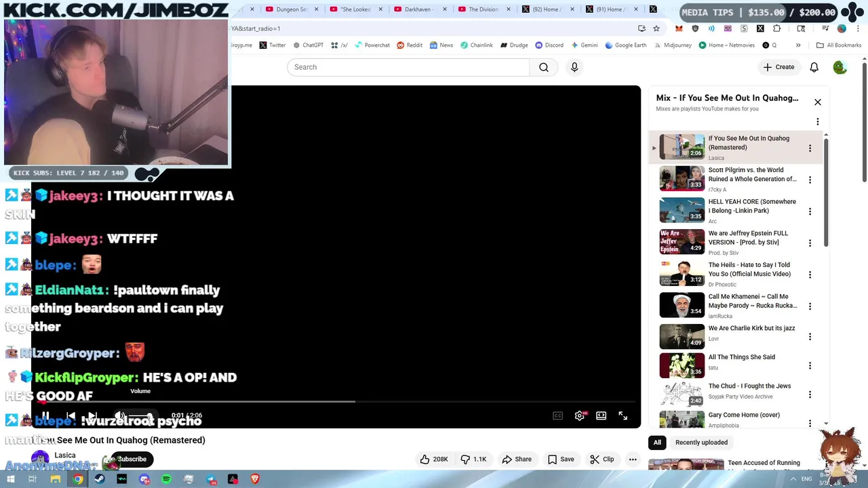Viewport: 868px width, 488px height.
Task: Open the player settings gear
Action: pyautogui.click(x=579, y=415)
